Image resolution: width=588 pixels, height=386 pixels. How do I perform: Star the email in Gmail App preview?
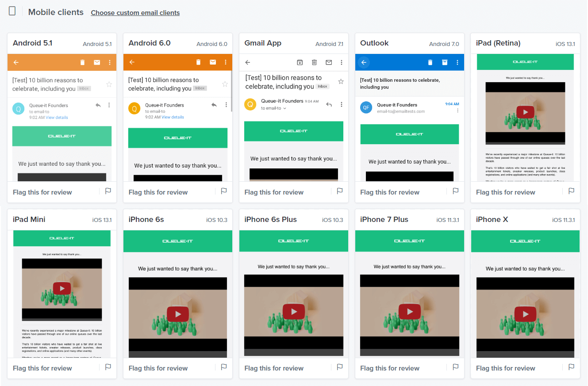pyautogui.click(x=341, y=82)
